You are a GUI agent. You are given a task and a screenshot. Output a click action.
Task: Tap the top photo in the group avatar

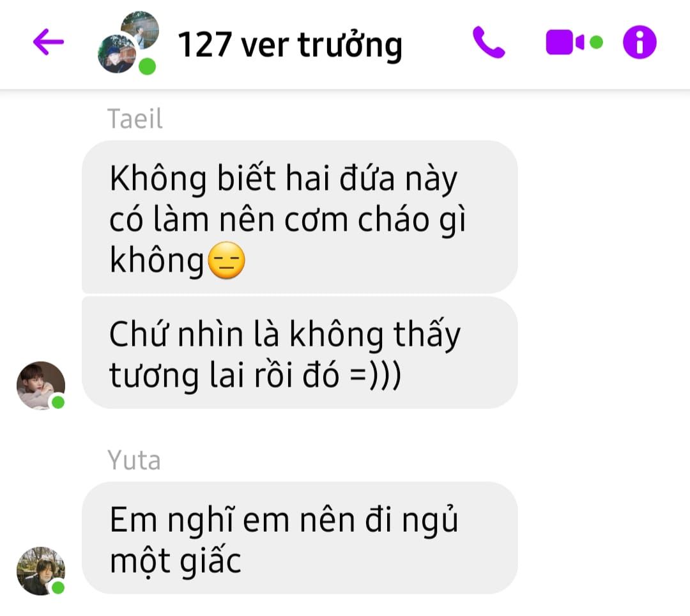[x=140, y=29]
